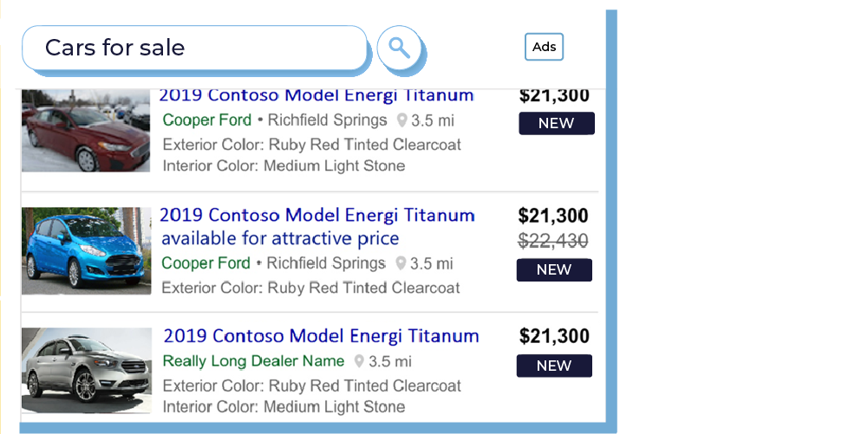
Task: Click NEW badge on first listing
Action: 557,123
